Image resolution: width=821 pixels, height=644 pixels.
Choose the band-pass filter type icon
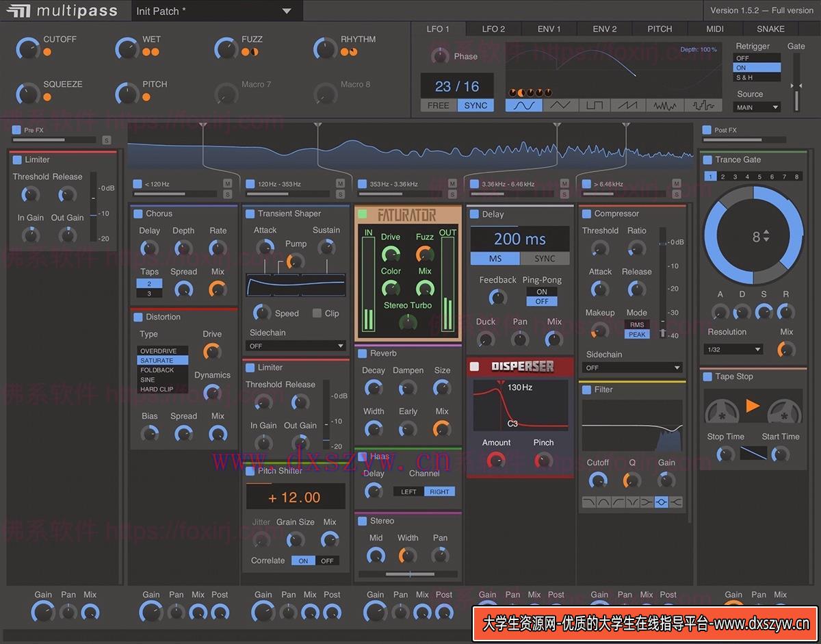[603, 502]
